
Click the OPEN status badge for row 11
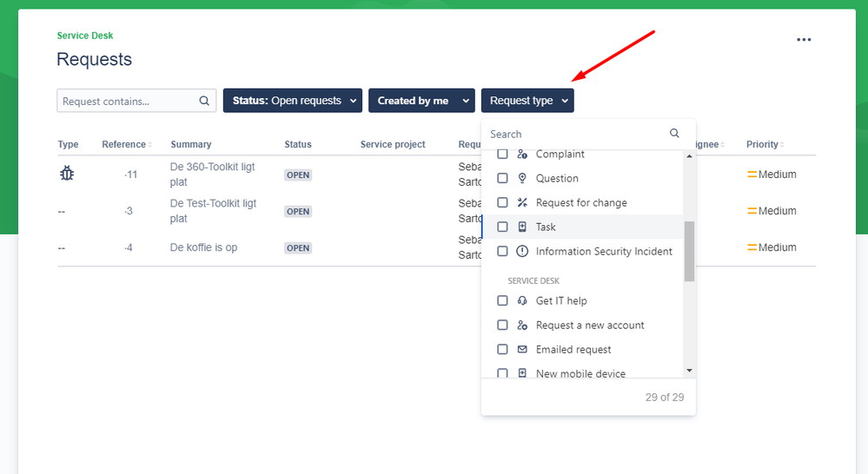pyautogui.click(x=298, y=174)
